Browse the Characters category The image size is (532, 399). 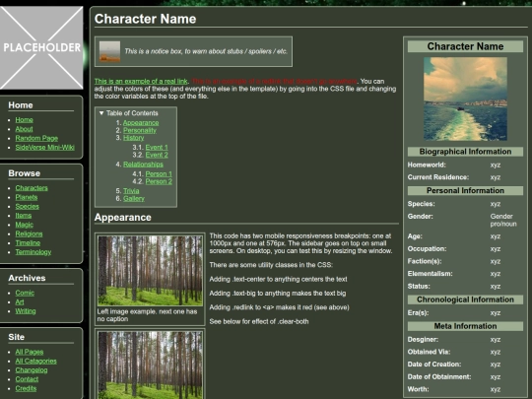pos(32,188)
